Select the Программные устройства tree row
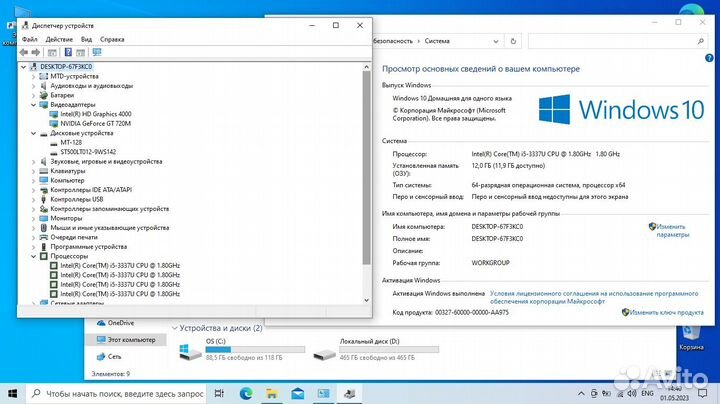Screen dimensions: 720x404 coord(89,247)
